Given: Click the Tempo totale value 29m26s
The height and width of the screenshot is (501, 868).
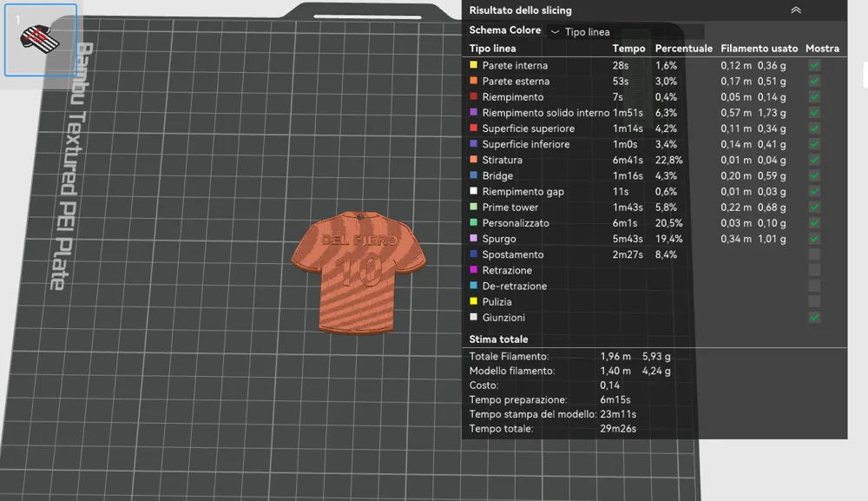Looking at the screenshot, I should click(618, 428).
